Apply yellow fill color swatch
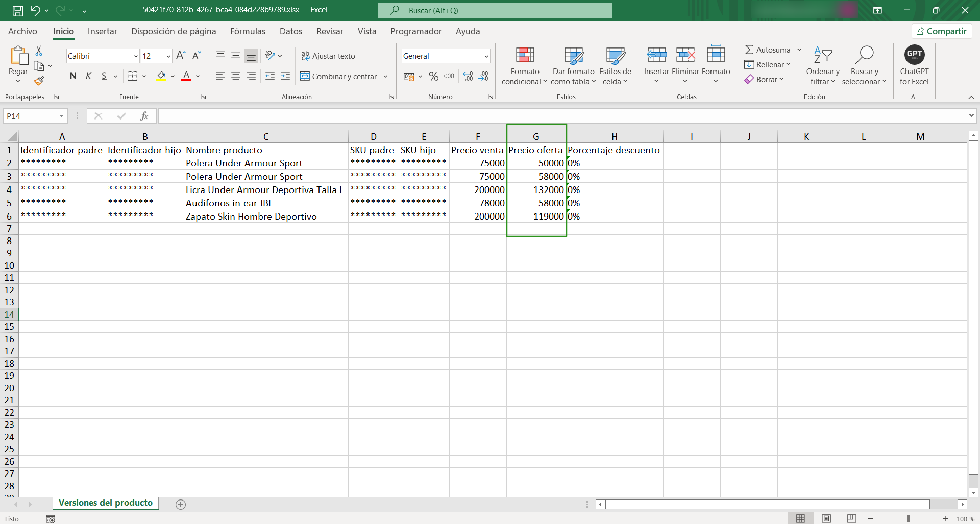Viewport: 980px width, 524px height. click(x=161, y=76)
